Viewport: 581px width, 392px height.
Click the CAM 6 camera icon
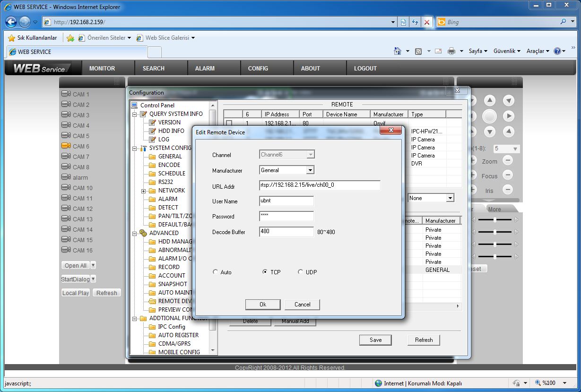point(66,146)
